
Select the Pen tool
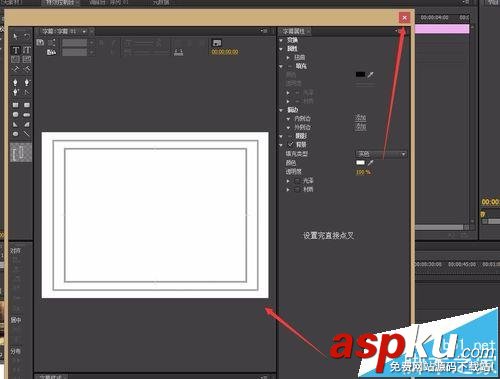[x=15, y=82]
